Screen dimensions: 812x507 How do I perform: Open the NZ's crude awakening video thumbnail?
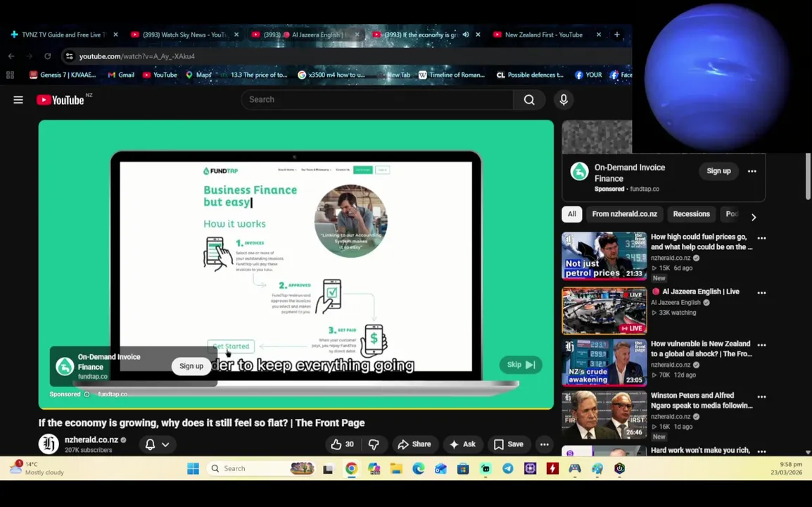[604, 363]
